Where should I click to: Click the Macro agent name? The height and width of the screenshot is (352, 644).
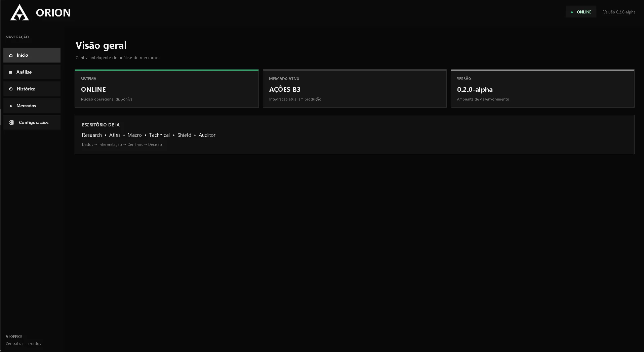[134, 135]
